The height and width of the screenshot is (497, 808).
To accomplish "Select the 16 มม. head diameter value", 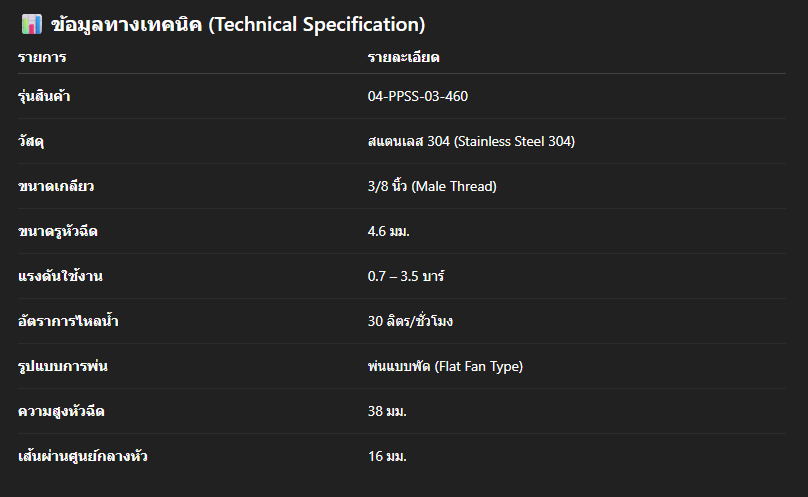I will coord(387,457).
